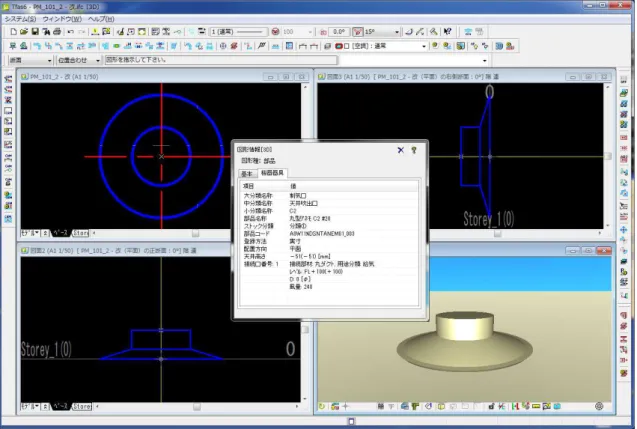Click the command prompt field 図形を指示して下さい
The height and width of the screenshot is (429, 637).
click(x=221, y=60)
